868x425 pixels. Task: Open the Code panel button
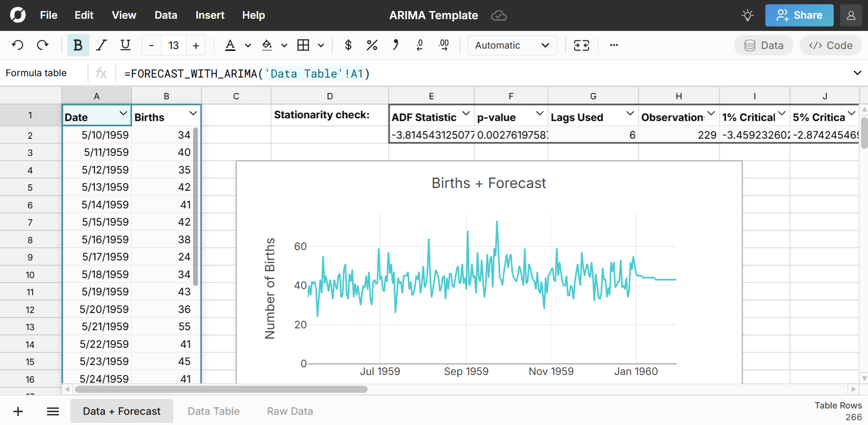click(830, 45)
